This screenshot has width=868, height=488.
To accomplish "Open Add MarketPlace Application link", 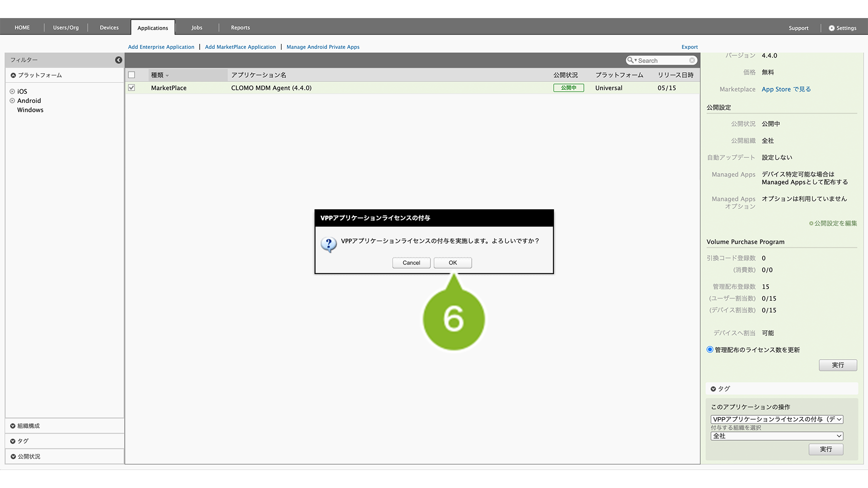I will click(240, 47).
